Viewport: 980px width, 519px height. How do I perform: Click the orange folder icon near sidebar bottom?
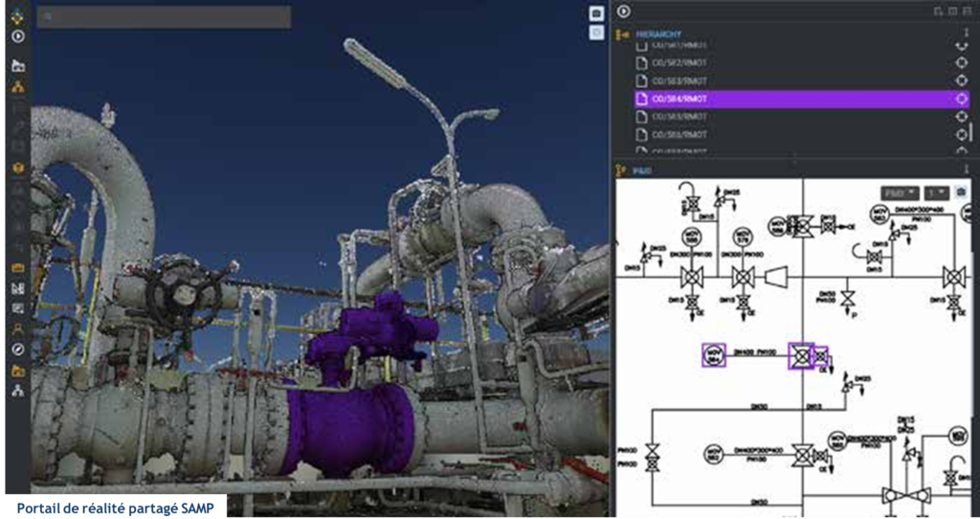17,371
